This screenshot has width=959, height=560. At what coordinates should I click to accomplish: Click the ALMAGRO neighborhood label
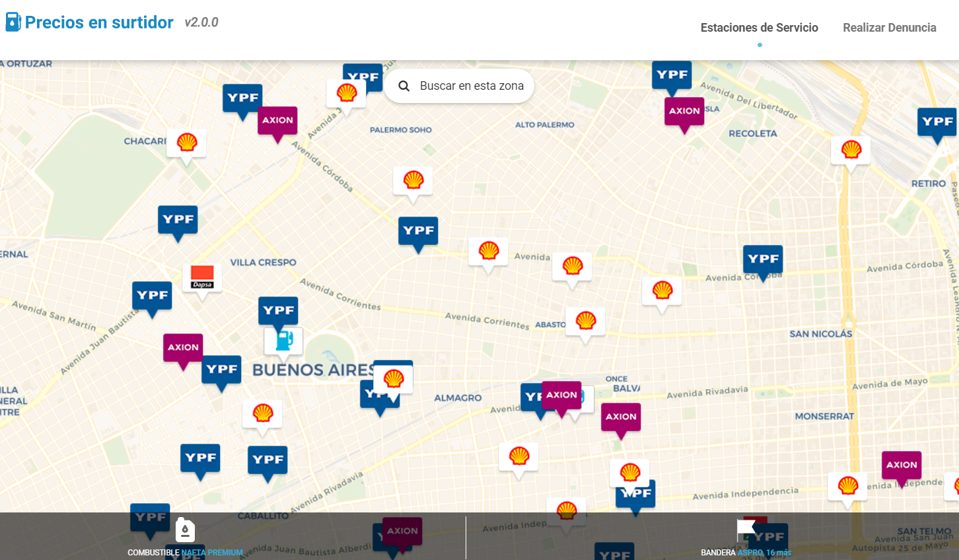click(458, 398)
